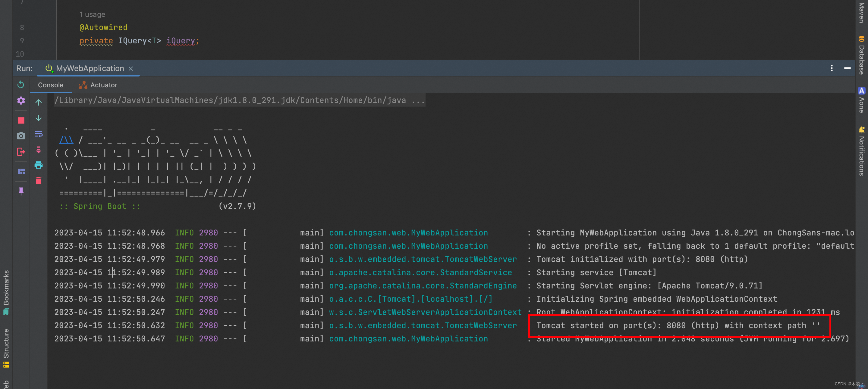Toggle scroll to end of console
Image resolution: width=868 pixels, height=389 pixels.
pos(39,149)
